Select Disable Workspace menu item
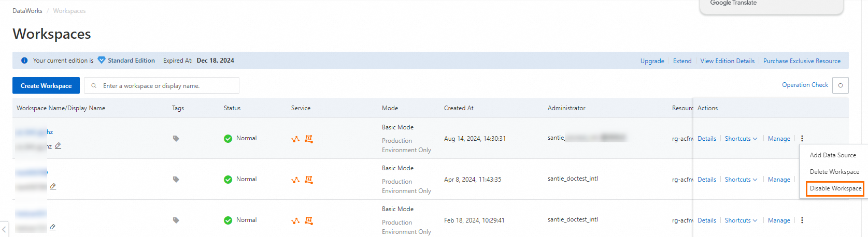Screen dimensions: 868x237 tap(835, 188)
